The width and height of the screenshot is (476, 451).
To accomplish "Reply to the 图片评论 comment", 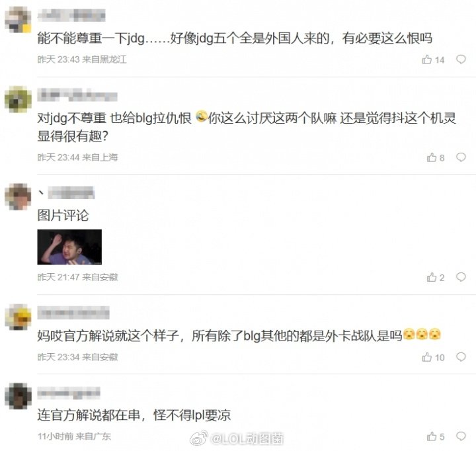I will [461, 276].
